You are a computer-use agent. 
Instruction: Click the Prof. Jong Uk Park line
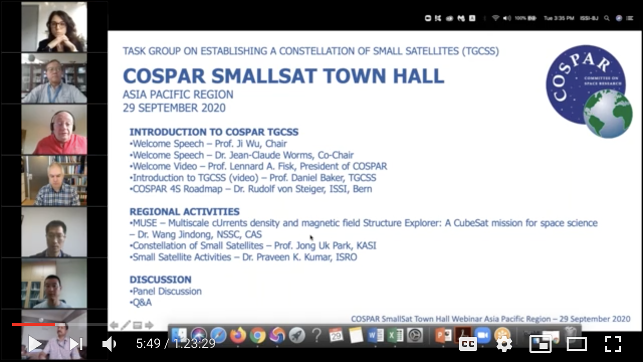tap(253, 246)
